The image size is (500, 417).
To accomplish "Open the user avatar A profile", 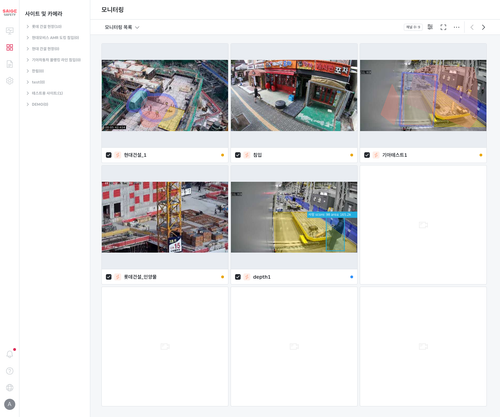I will (10, 404).
